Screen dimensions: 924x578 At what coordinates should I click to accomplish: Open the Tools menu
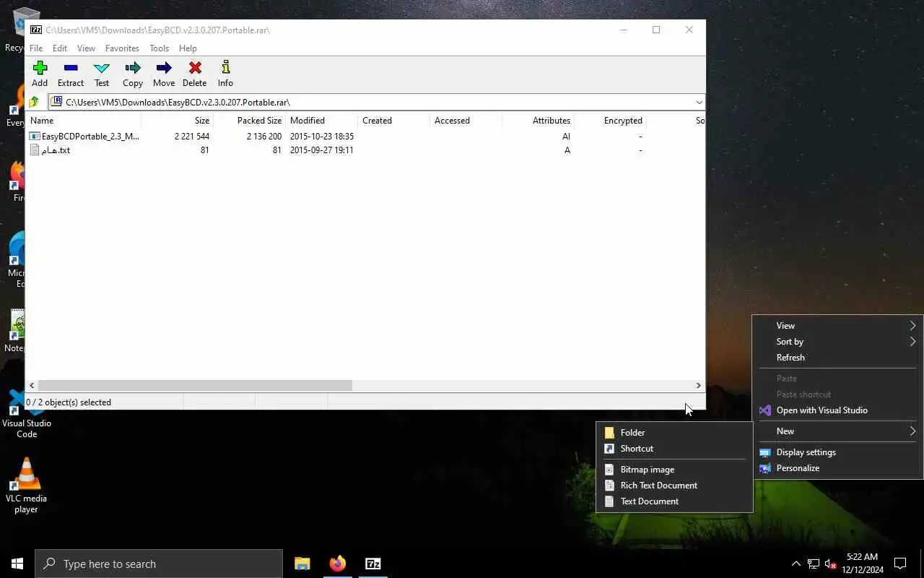[x=159, y=48]
